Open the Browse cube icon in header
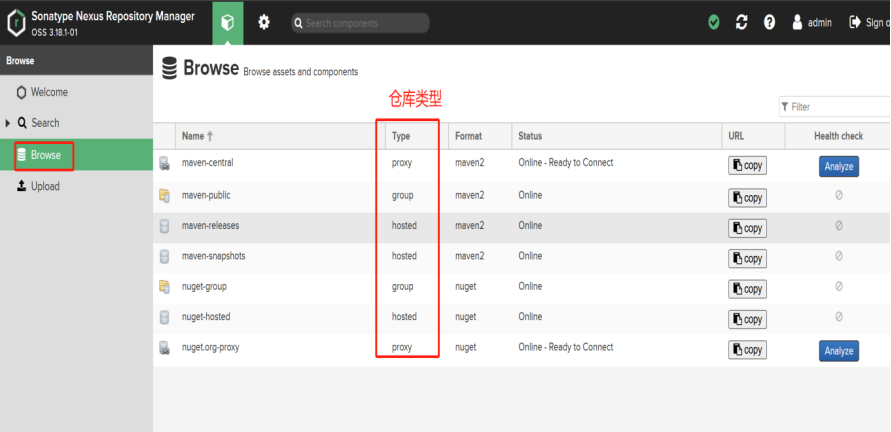 click(228, 22)
